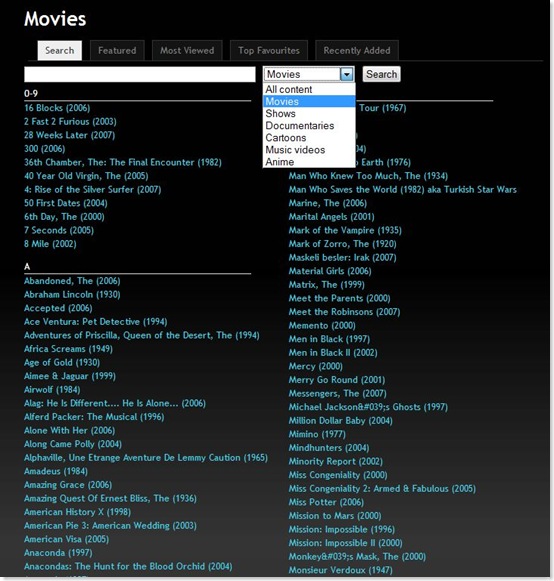Focus the movie search text field
Viewport: 554px width, 581px height.
[x=140, y=74]
